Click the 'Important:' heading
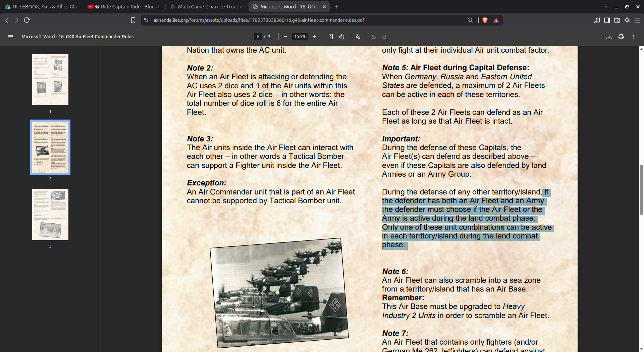644x352 pixels. (x=401, y=139)
